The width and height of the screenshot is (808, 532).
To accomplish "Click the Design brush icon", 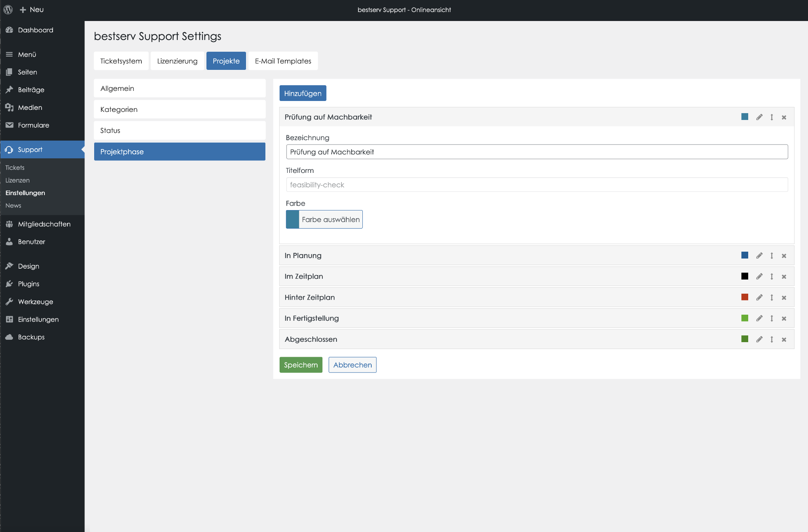I will pyautogui.click(x=9, y=266).
